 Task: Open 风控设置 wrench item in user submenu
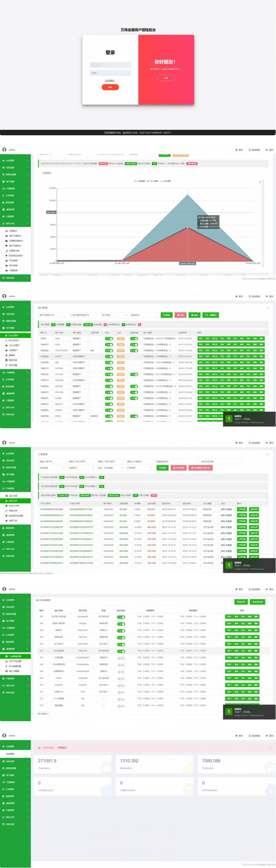[x=13, y=365]
